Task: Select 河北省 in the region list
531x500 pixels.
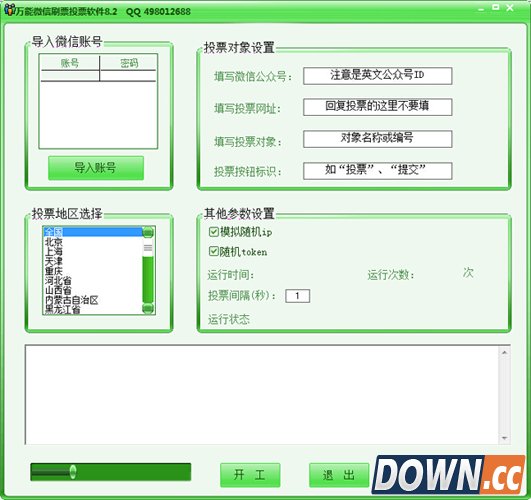Action: 93,280
